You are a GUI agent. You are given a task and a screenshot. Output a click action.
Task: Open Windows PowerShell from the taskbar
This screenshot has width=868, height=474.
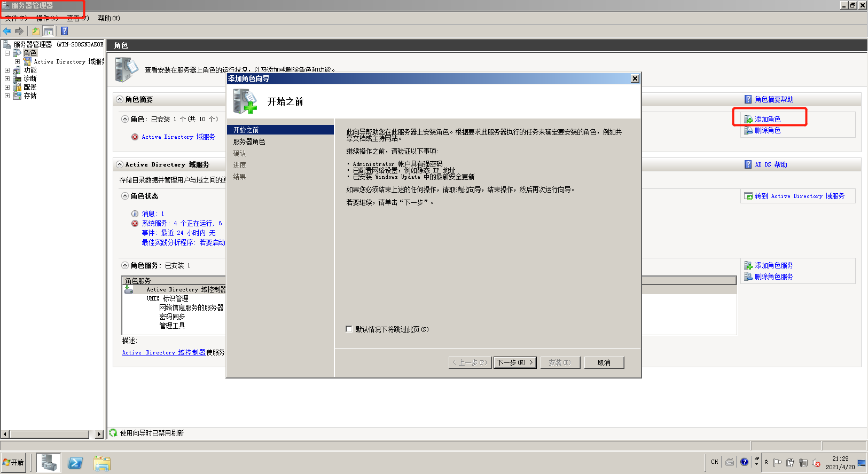point(75,463)
